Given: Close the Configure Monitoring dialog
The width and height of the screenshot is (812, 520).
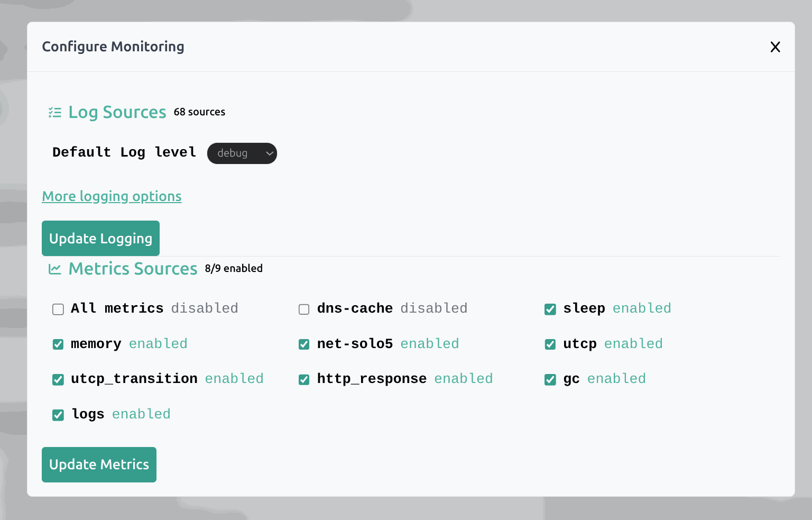Looking at the screenshot, I should [x=775, y=47].
